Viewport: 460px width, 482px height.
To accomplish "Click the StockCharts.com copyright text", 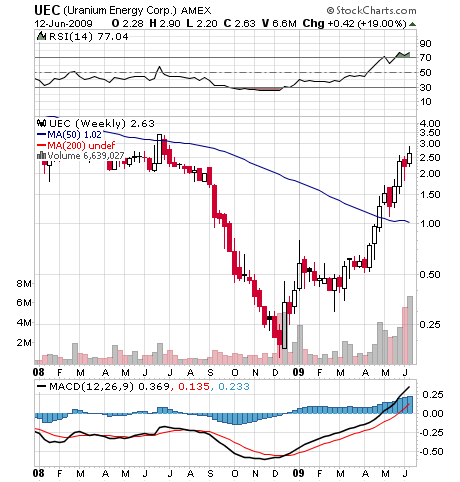I will (x=371, y=10).
